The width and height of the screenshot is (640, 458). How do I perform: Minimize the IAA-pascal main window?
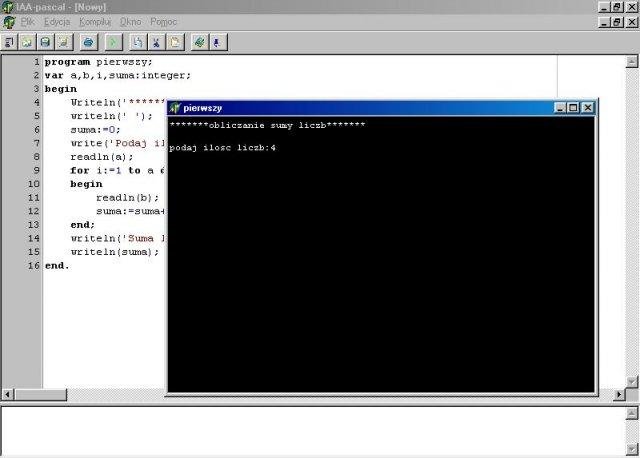[x=604, y=7]
